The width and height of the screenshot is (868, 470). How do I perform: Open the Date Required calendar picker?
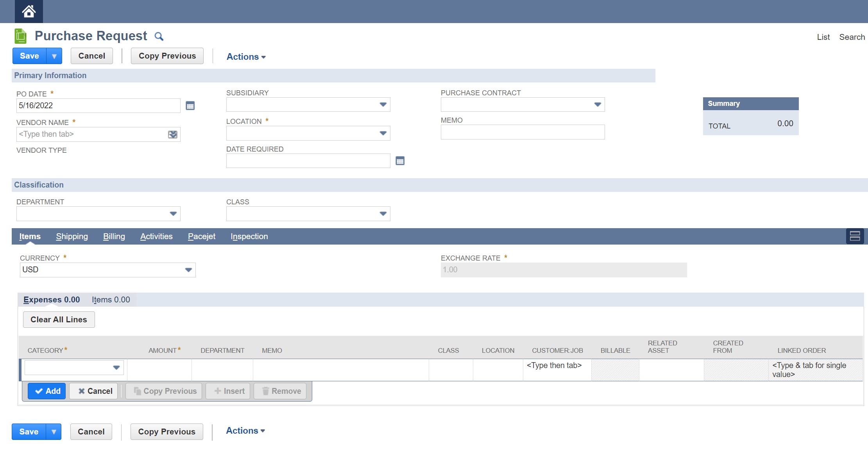tap(400, 161)
